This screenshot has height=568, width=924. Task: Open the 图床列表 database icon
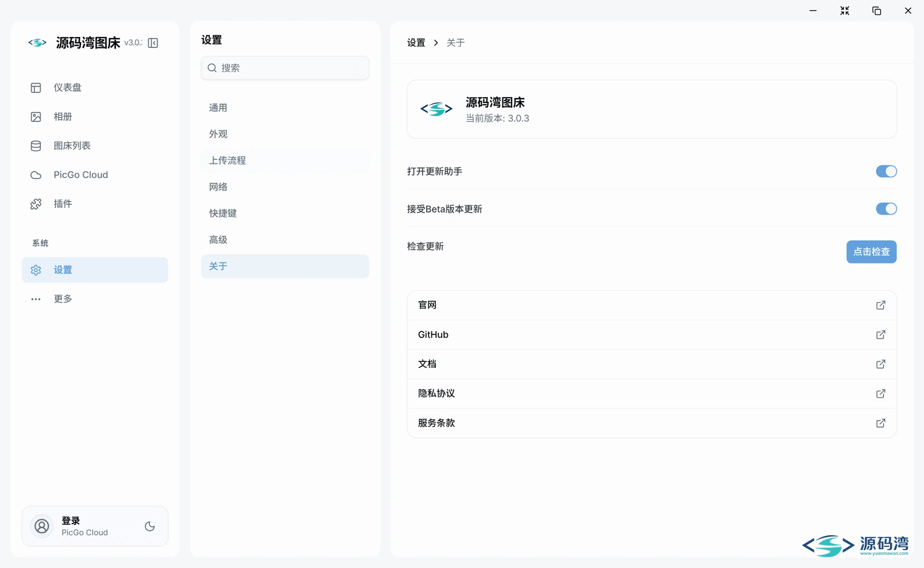tap(36, 146)
